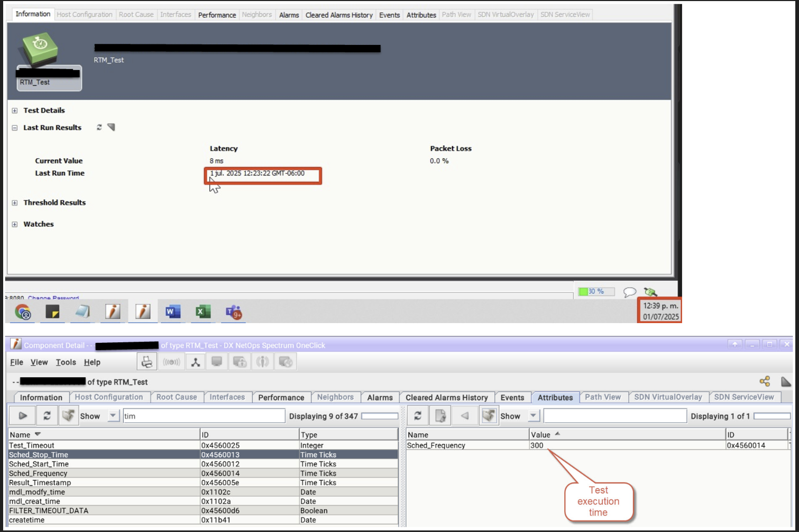The width and height of the screenshot is (799, 532).
Task: Click the printer icon in the toolbar
Action: [x=146, y=362]
